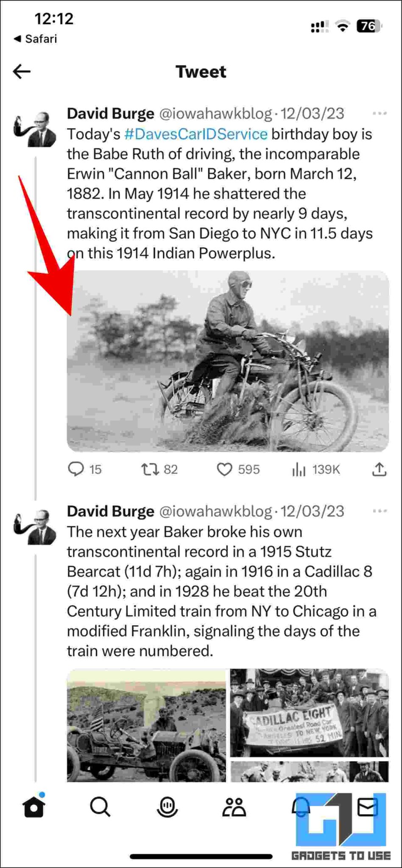Screen dimensions: 402x868
Task: Open Direct Messages envelope icon
Action: point(368,806)
